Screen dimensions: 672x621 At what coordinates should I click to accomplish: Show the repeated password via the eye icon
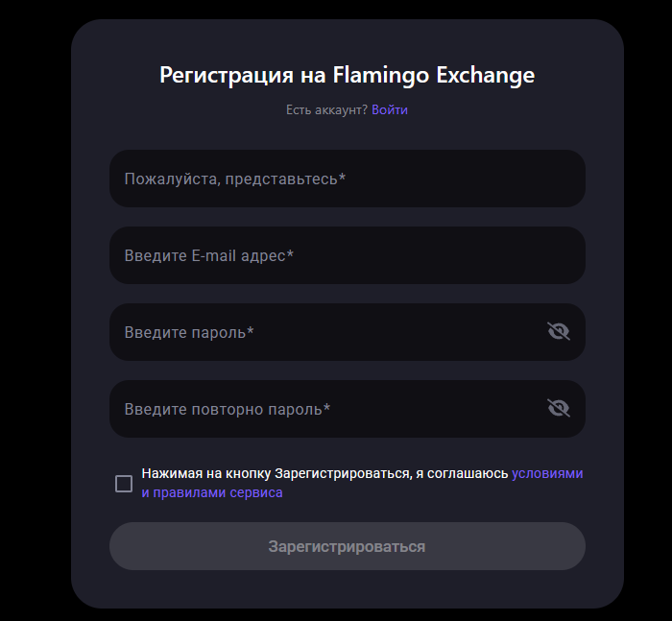coord(558,409)
